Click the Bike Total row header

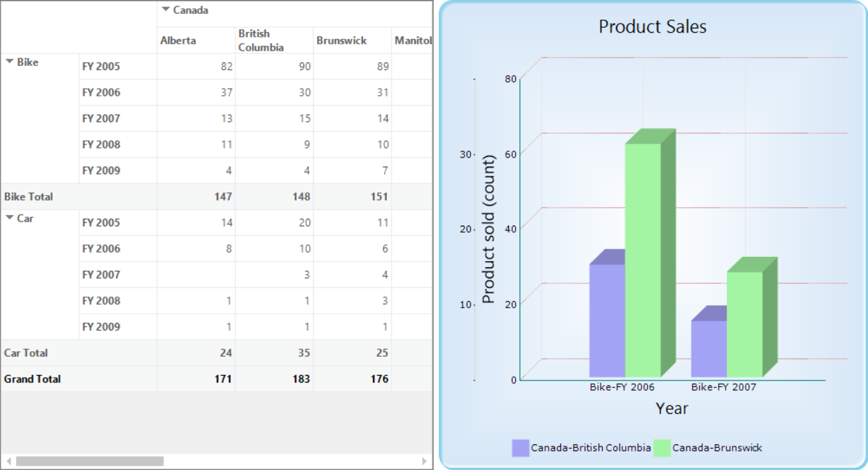(x=78, y=196)
